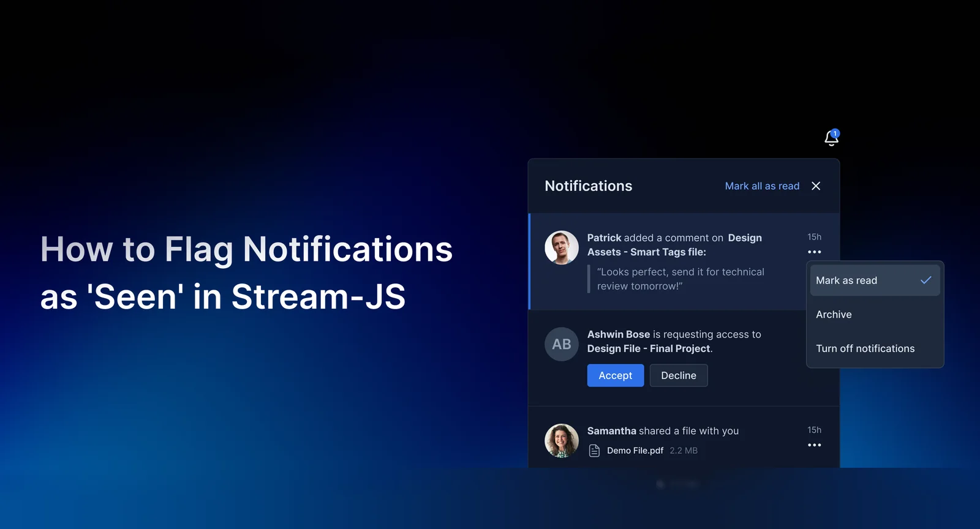
Task: Click the 'Notifications' panel heading
Action: [589, 186]
